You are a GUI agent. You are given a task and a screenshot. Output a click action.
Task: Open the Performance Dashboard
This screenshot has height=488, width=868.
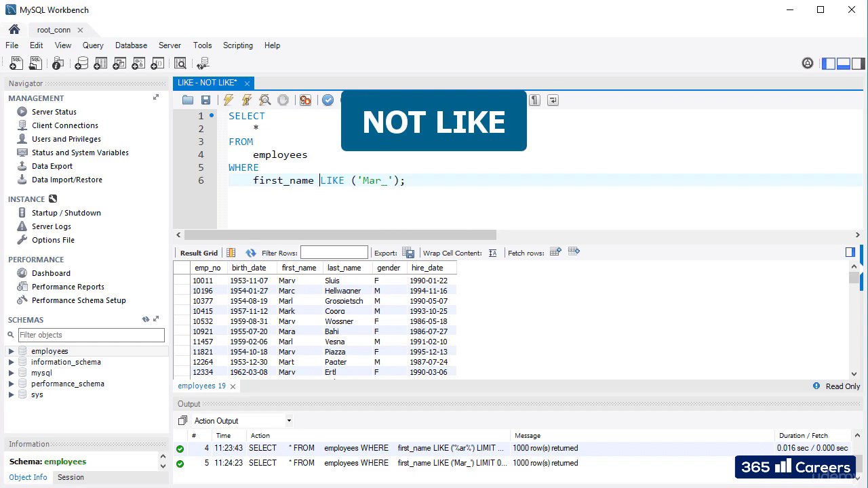click(x=51, y=273)
